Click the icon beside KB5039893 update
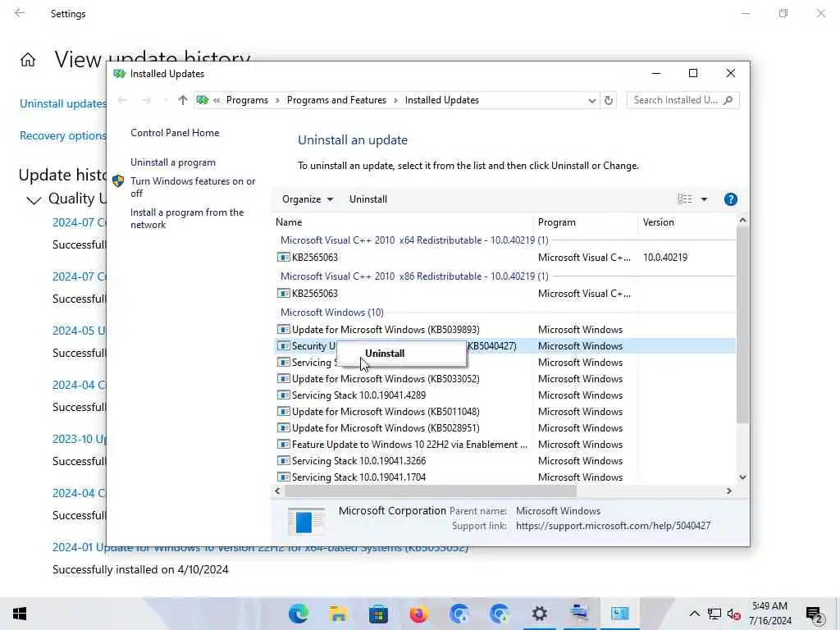This screenshot has height=630, width=840. (283, 330)
